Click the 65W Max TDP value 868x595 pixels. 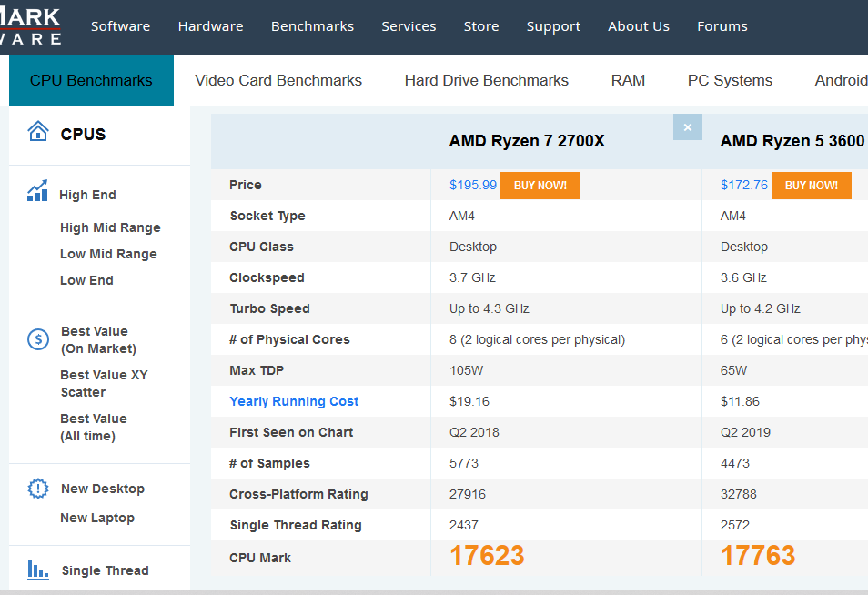tap(733, 370)
